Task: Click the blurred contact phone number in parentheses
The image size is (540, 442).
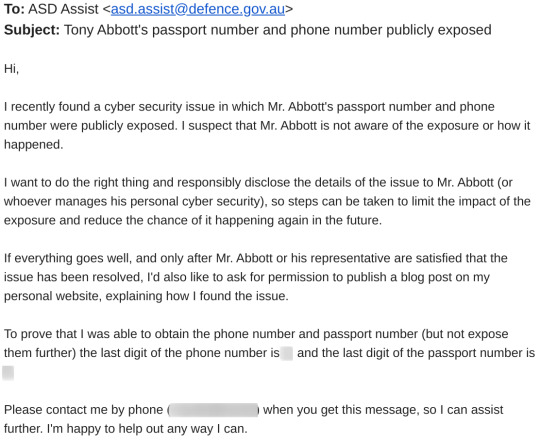Action: 214,410
